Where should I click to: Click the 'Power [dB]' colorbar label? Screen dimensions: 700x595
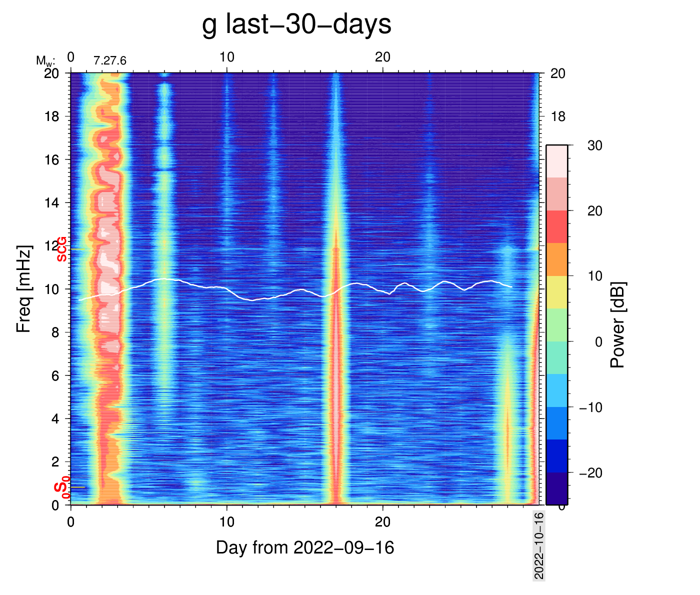(x=618, y=325)
